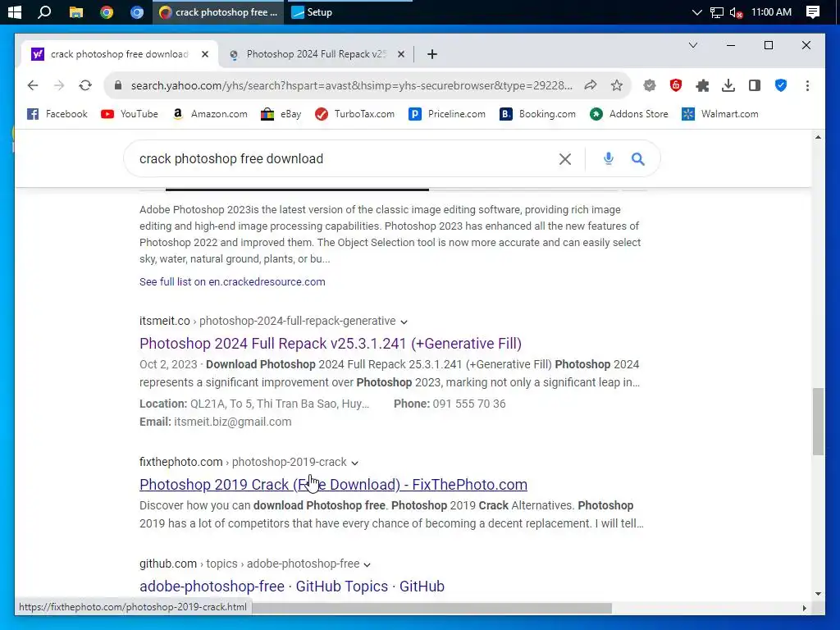Open the Extensions puzzle icon
The width and height of the screenshot is (840, 630).
[x=702, y=85]
